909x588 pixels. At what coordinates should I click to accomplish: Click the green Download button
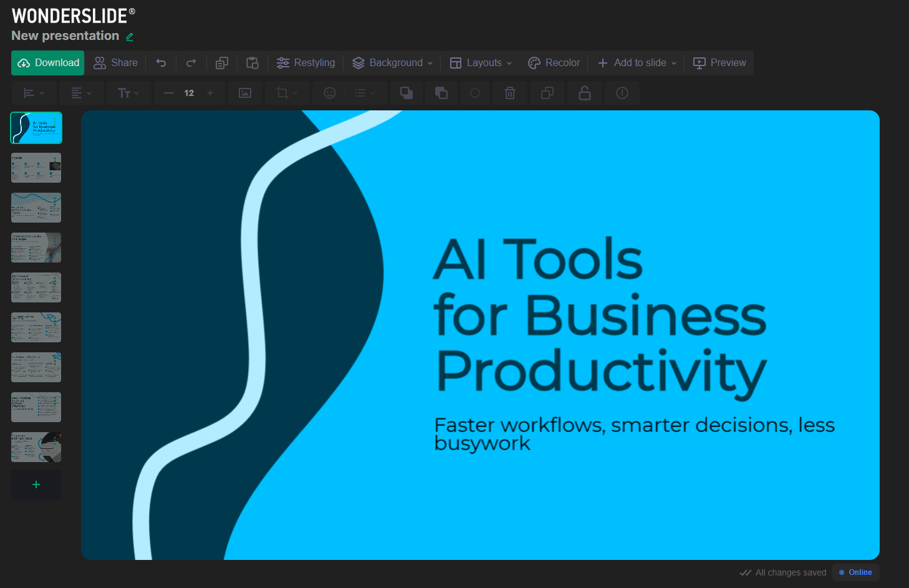pos(48,63)
